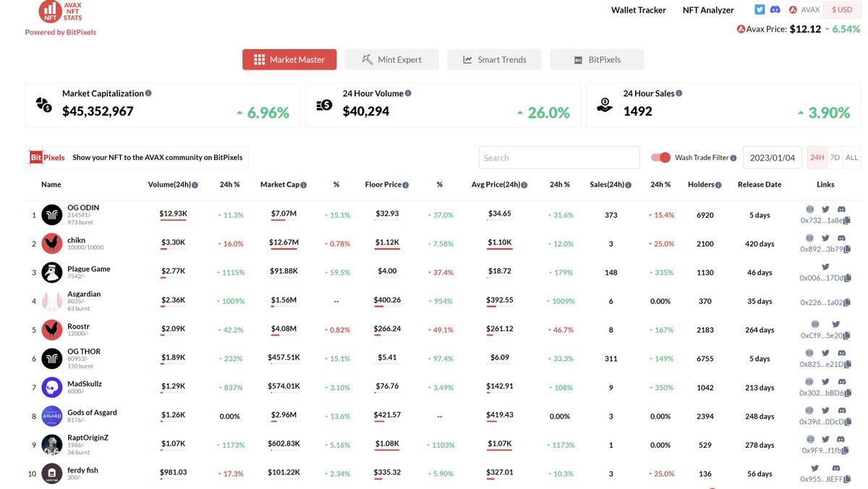Open OG ODIN Discord link icon
This screenshot has height=489, width=868.
(841, 210)
